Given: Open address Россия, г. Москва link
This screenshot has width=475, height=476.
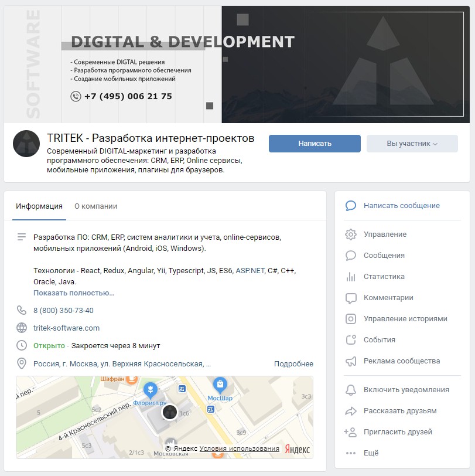Looking at the screenshot, I should pos(122,363).
